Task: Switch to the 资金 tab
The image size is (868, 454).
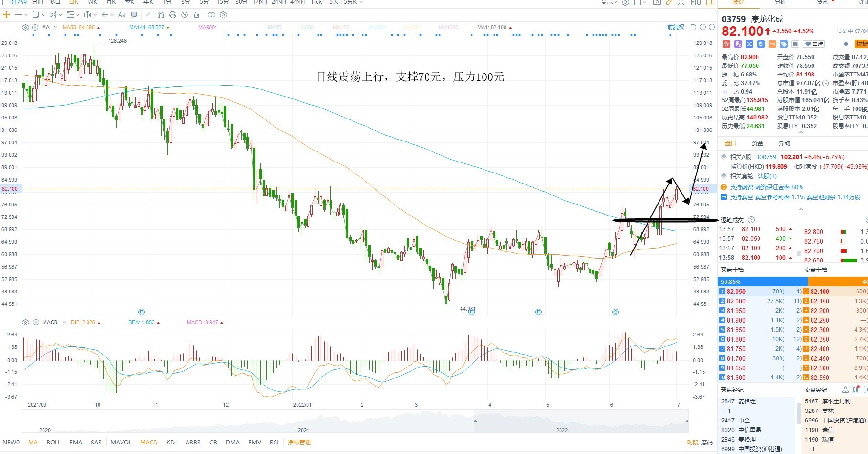Action: click(x=758, y=143)
